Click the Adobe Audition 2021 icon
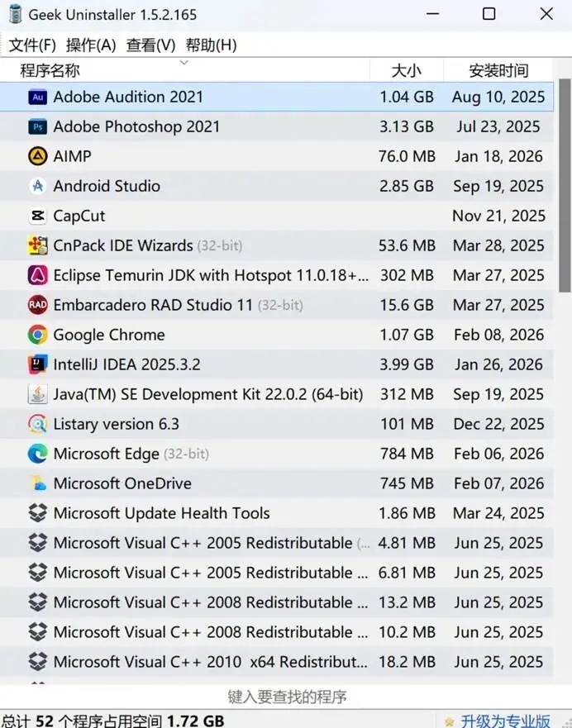 point(37,97)
